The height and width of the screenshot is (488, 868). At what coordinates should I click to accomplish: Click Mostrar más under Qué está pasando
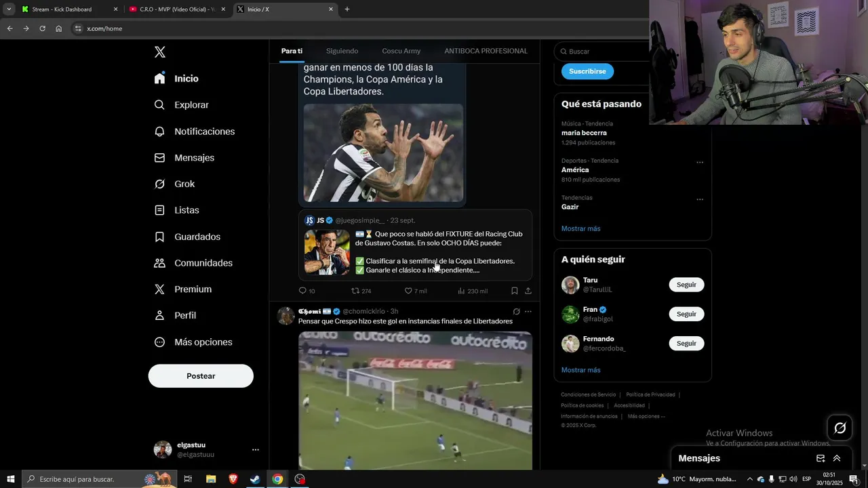click(x=581, y=228)
